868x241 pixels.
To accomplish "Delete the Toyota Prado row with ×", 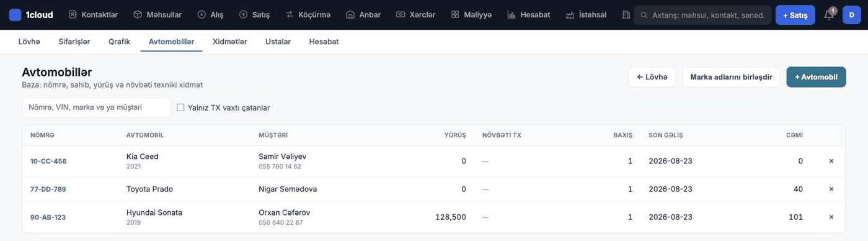I will pos(831,189).
